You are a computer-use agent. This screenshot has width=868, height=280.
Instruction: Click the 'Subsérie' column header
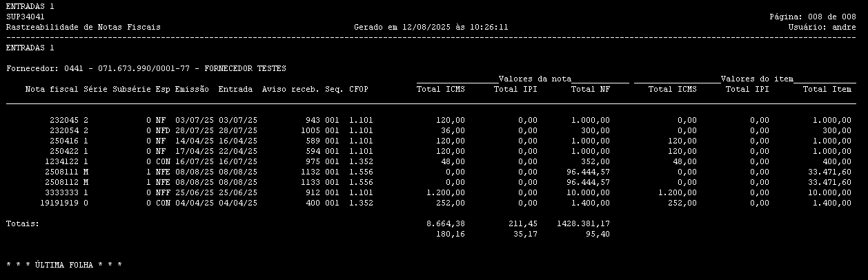click(132, 89)
